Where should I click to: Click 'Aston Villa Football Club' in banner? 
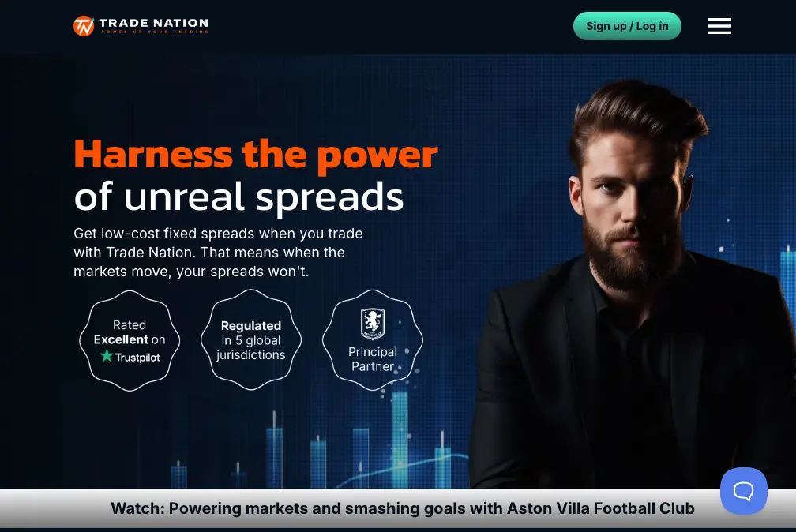click(600, 508)
